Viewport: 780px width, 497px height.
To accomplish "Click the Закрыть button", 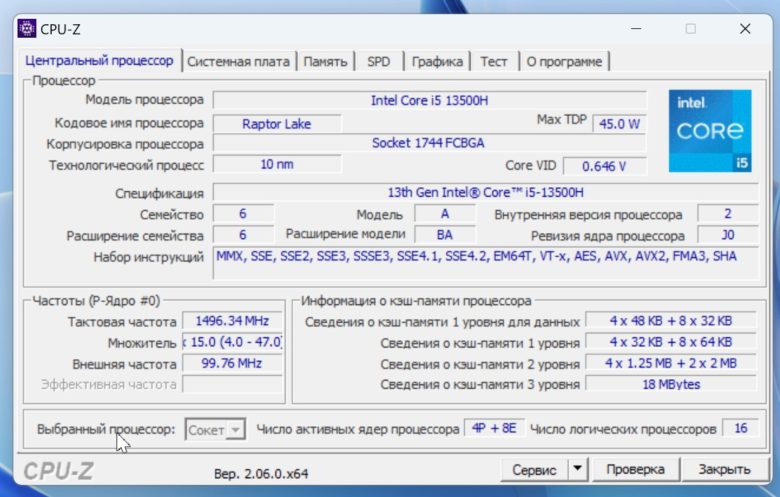I will coord(724,469).
